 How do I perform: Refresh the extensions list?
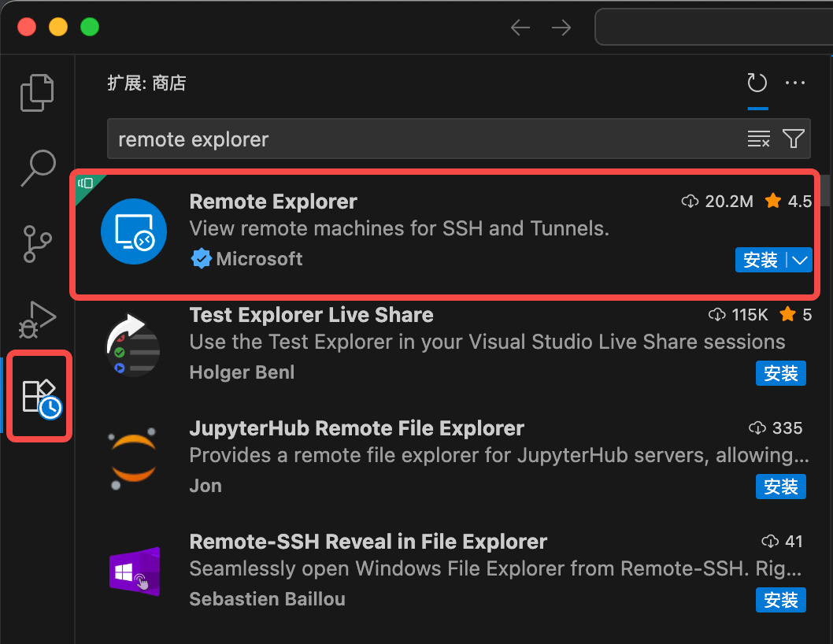(x=757, y=83)
